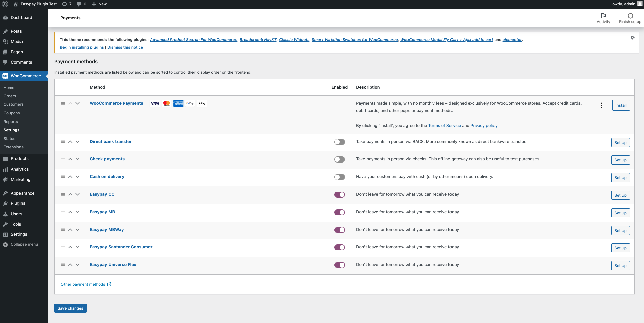Disable the Easypay CC toggle
Viewport: 644px width, 323px height.
(x=339, y=195)
